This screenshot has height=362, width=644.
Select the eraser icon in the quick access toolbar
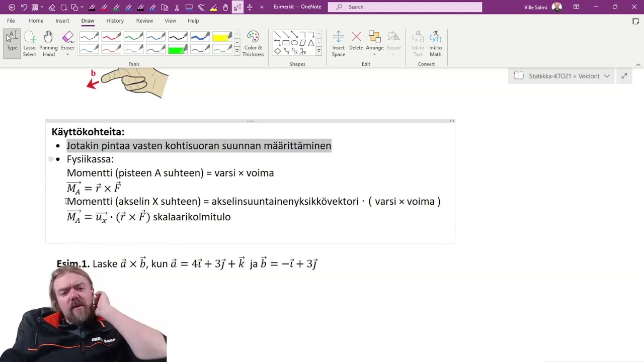click(52, 7)
